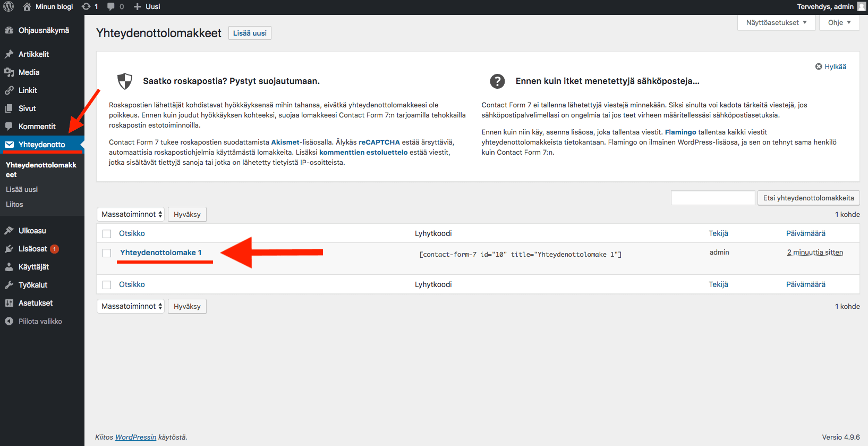Click the Sivut pages icon
Viewport: 868px width, 446px height.
tap(9, 108)
